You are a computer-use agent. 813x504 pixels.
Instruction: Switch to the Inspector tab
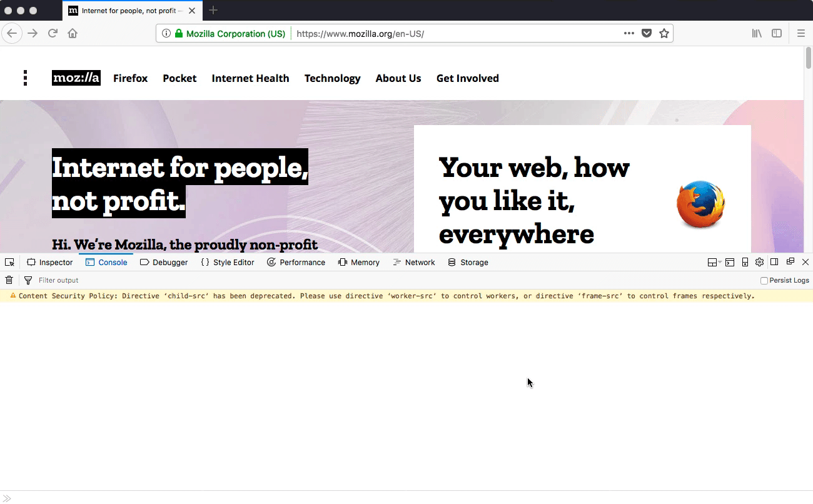[50, 262]
